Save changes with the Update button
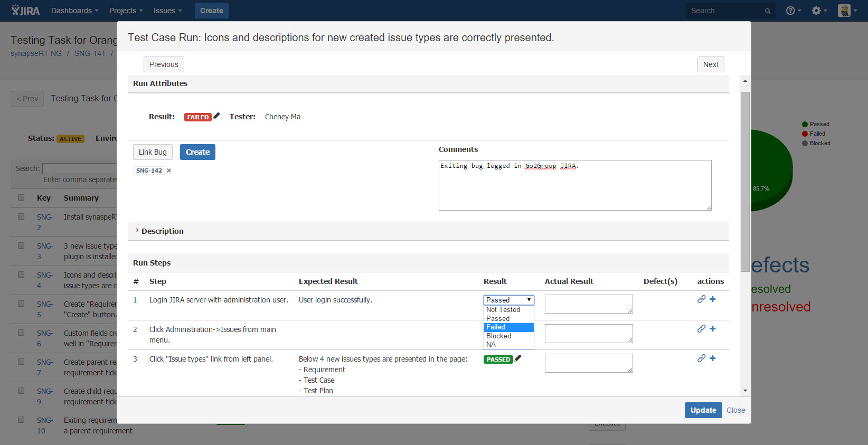Viewport: 868px width, 445px height. coord(703,410)
